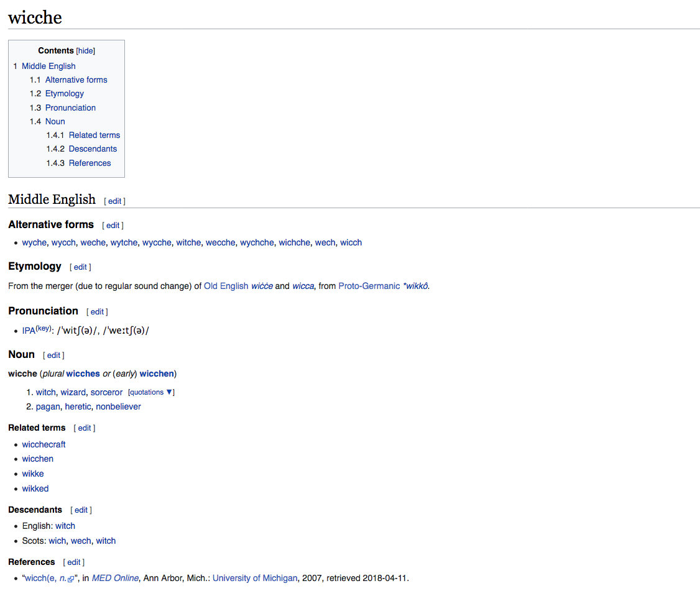Screen dimensions: 700x591
Task: Open the Proto-Germanic link
Action: [369, 286]
